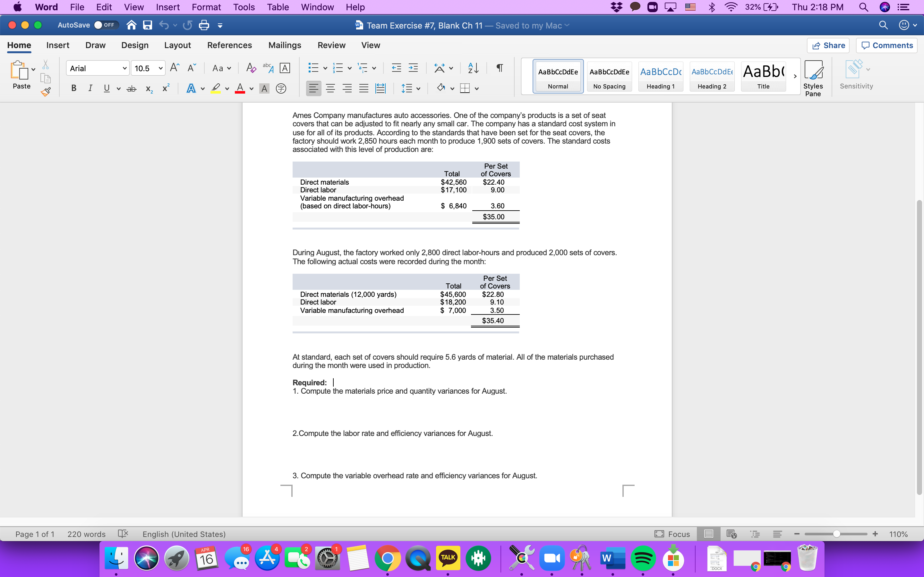
Task: Open the line spacing dropdown
Action: click(x=411, y=88)
